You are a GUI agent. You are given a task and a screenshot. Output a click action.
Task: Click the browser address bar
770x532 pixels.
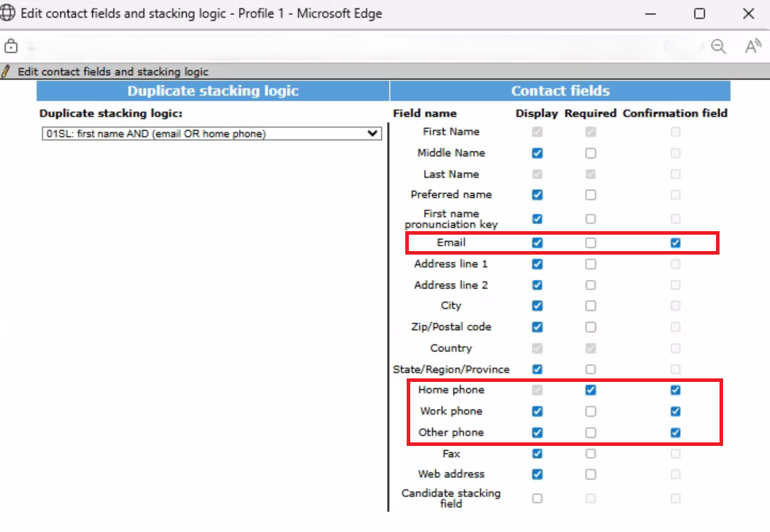[x=355, y=47]
